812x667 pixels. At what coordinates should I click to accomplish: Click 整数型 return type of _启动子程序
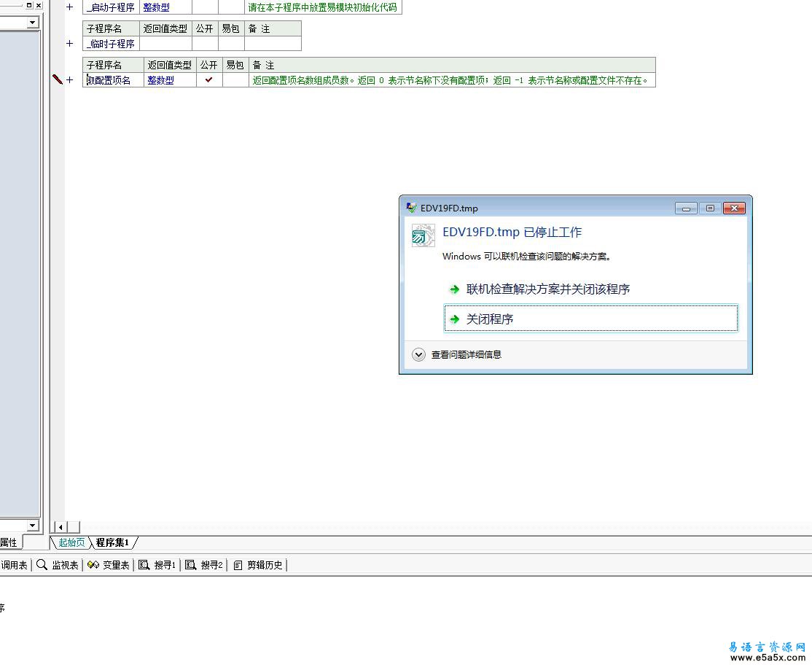(157, 8)
